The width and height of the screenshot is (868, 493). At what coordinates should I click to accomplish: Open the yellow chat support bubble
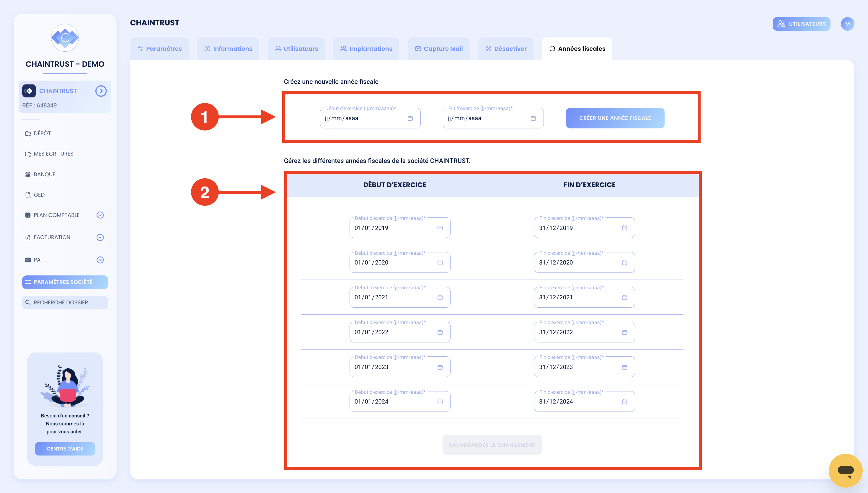[x=845, y=470]
